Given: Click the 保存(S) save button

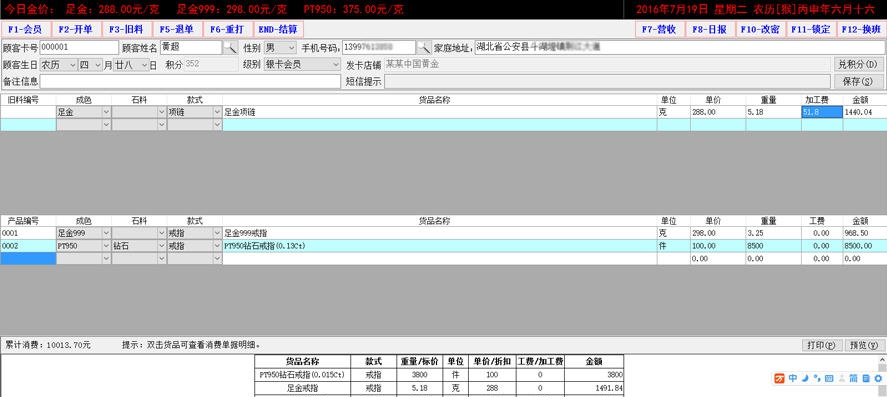Looking at the screenshot, I should tap(858, 81).
